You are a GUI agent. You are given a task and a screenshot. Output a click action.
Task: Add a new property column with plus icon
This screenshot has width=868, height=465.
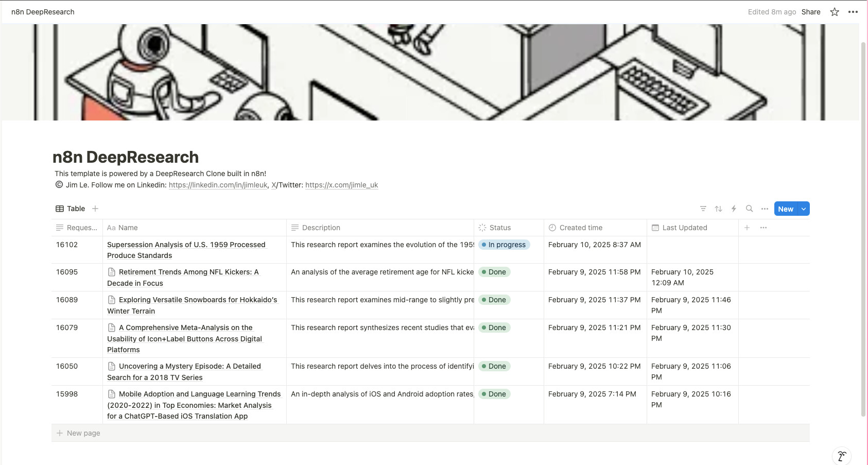[x=747, y=228]
